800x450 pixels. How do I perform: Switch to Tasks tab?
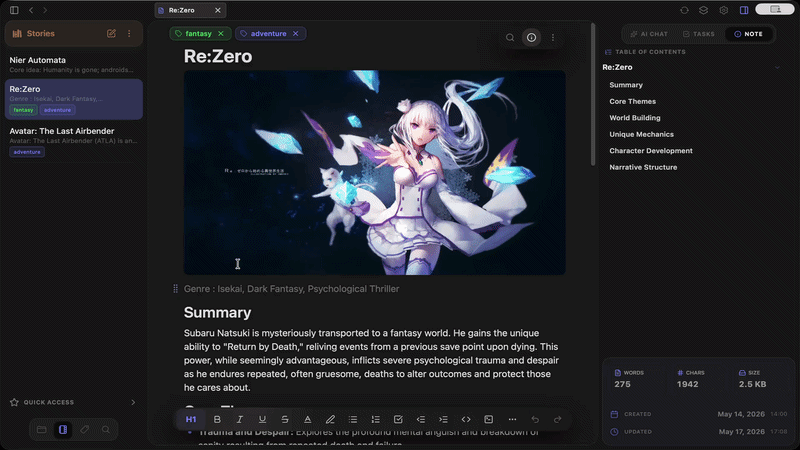click(x=698, y=34)
